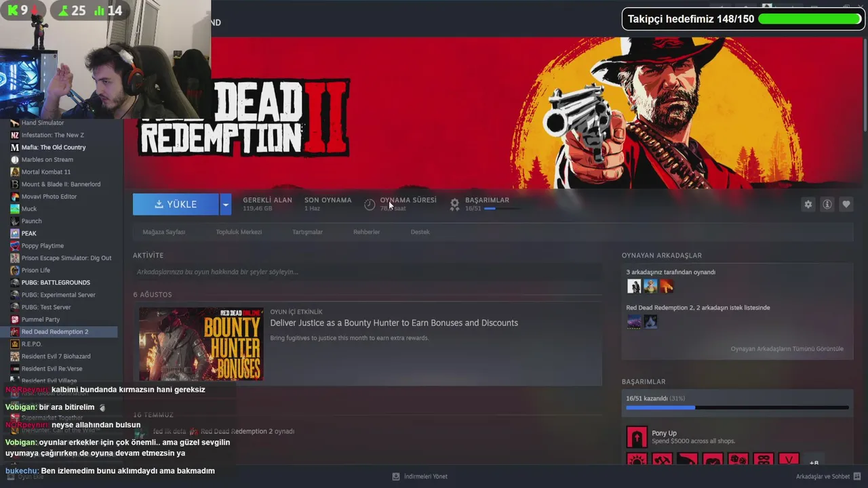This screenshot has width=868, height=488.
Task: Open the Bounty Hunter Bonuses event thumbnail
Action: (x=201, y=344)
